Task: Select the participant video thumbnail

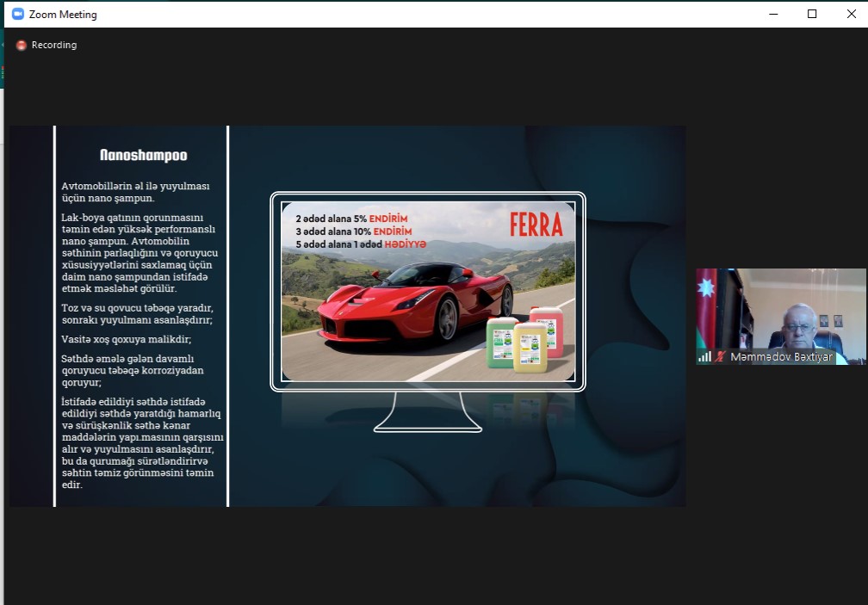Action: [780, 315]
